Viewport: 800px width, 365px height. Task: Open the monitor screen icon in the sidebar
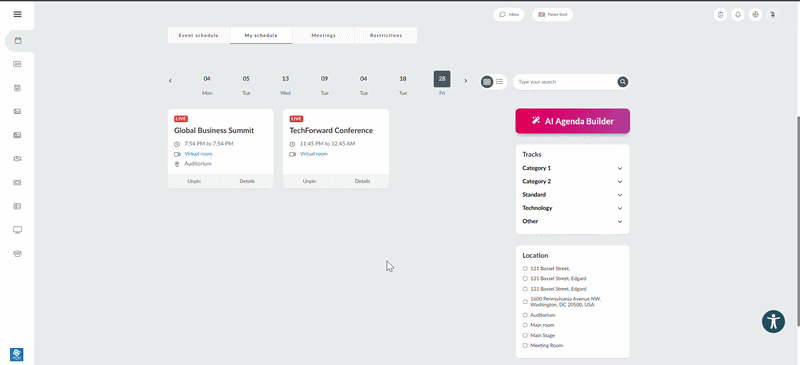coord(17,230)
